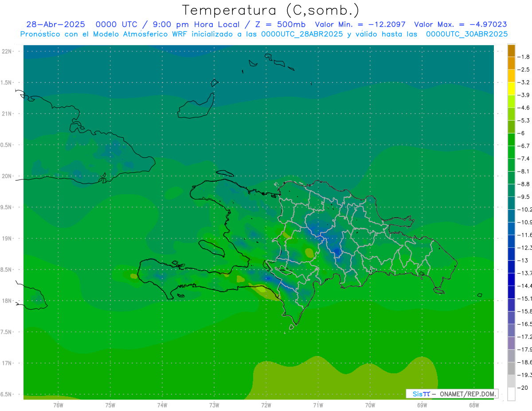Screen dimensions: 532x411
Task: Click the '72W' longitude label
Action: pos(266,405)
